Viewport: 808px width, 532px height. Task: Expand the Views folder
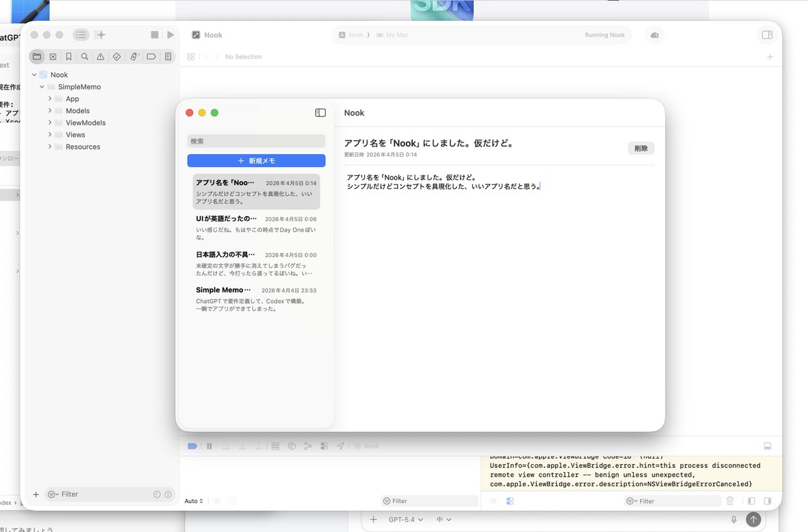click(50, 135)
